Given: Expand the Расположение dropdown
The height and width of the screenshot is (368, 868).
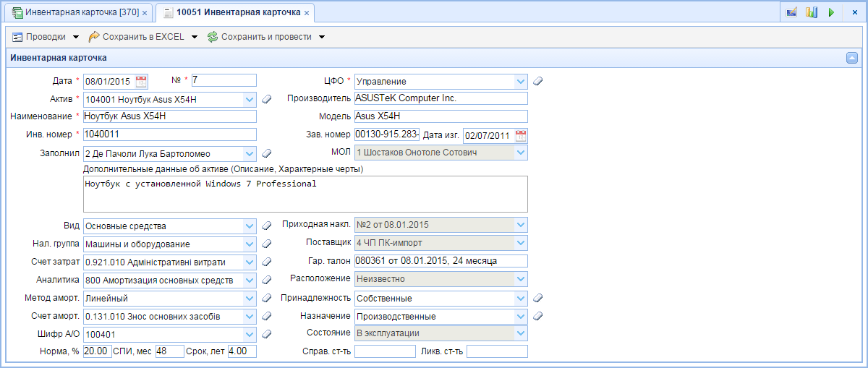Looking at the screenshot, I should [522, 278].
